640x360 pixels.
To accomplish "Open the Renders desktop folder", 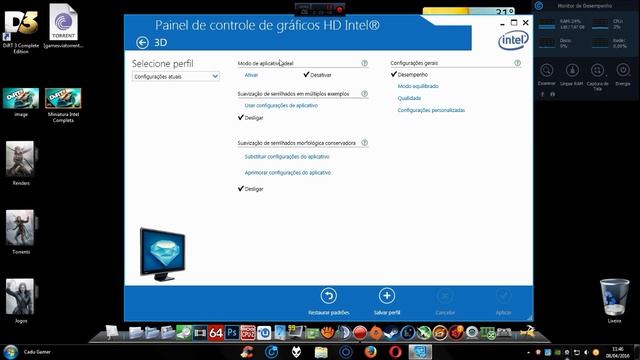I will click(x=21, y=163).
